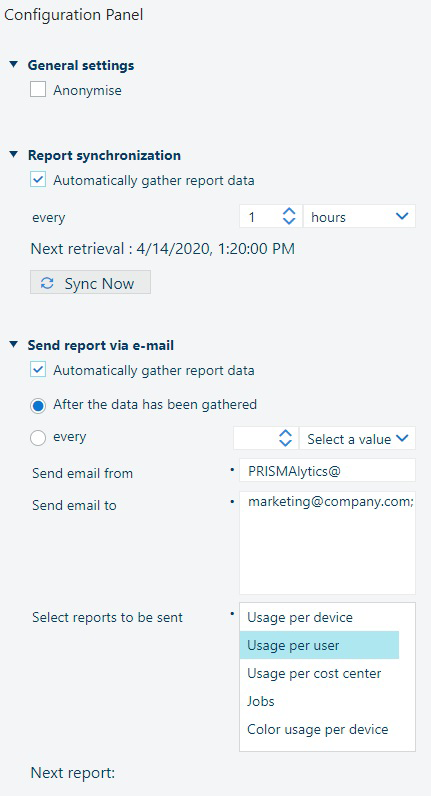Click the synchronization interval stepper arrows
Viewport: 431px width, 796px height.
288,216
